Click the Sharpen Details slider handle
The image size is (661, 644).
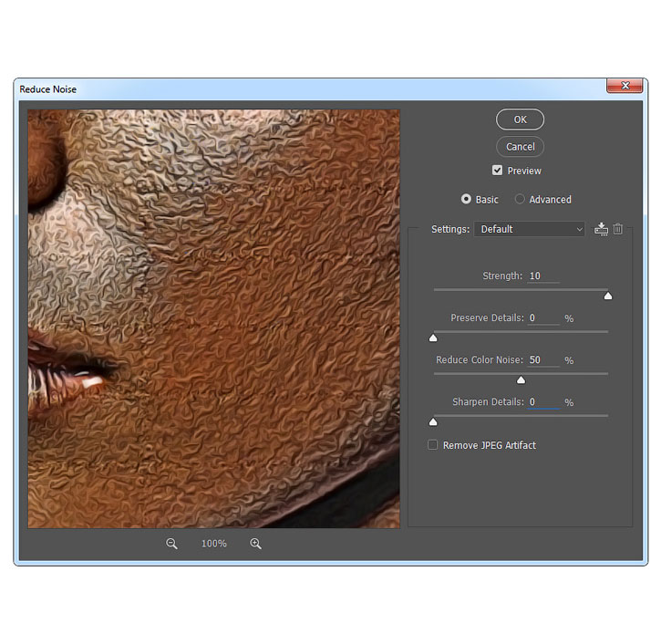(433, 422)
